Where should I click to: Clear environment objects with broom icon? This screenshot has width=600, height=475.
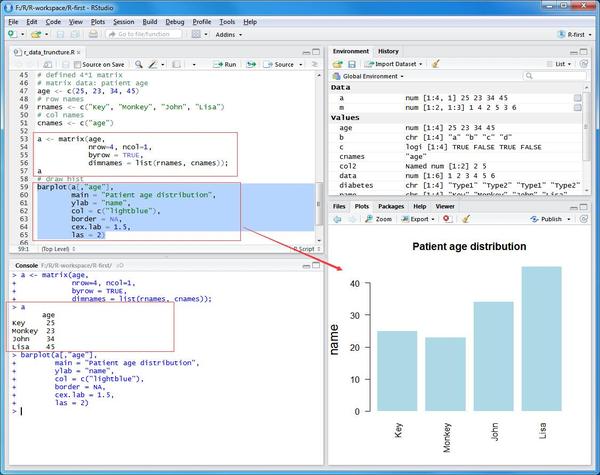coord(435,64)
